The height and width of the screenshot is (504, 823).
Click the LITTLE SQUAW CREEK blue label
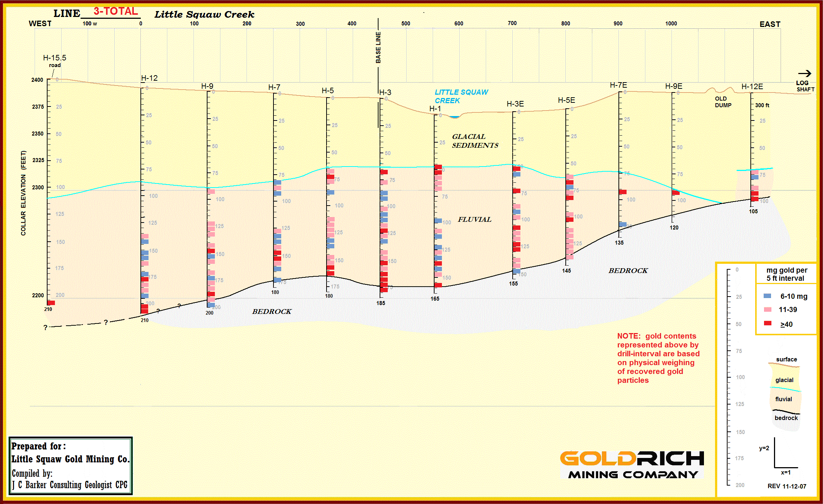(x=461, y=96)
